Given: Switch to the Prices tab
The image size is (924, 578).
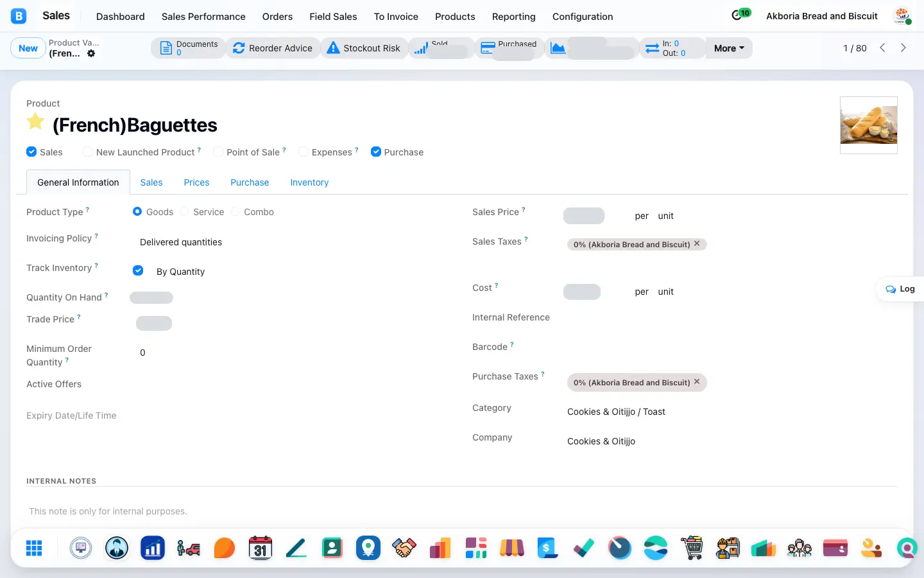Looking at the screenshot, I should click(196, 182).
